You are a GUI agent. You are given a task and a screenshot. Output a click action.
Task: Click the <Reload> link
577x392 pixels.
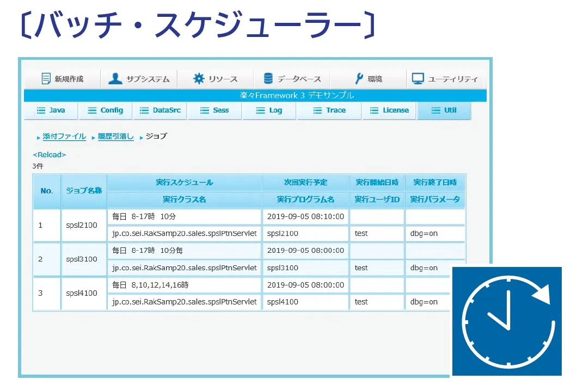pyautogui.click(x=50, y=155)
